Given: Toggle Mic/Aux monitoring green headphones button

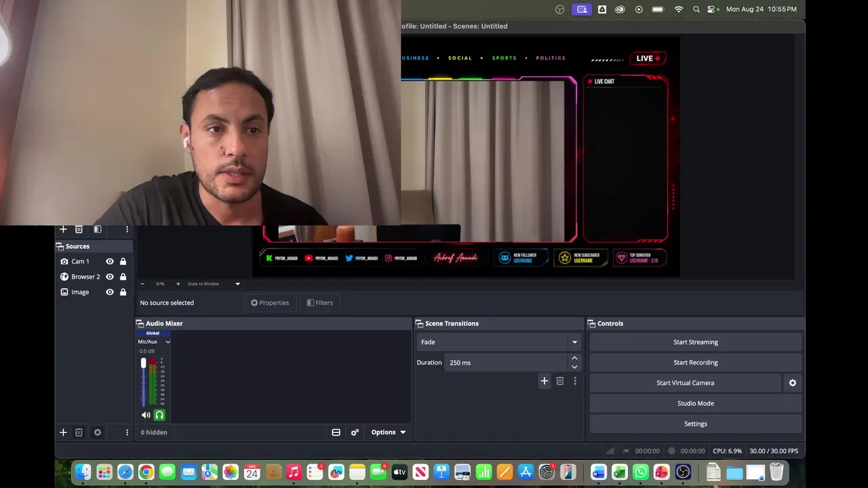Looking at the screenshot, I should (x=159, y=415).
